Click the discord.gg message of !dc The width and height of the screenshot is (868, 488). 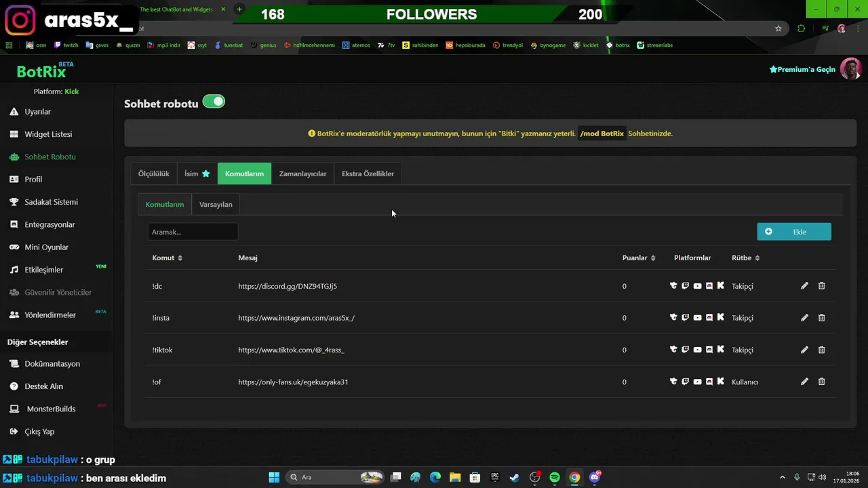click(x=288, y=286)
